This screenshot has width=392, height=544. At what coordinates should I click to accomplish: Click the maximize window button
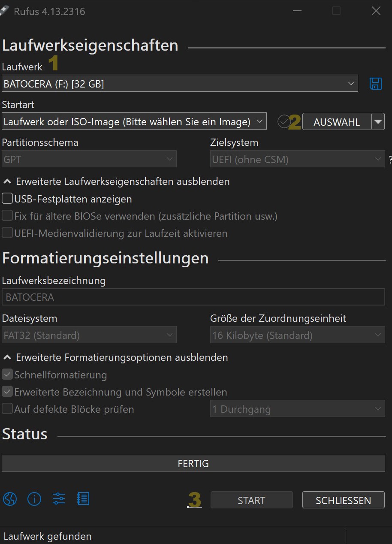[x=336, y=11]
